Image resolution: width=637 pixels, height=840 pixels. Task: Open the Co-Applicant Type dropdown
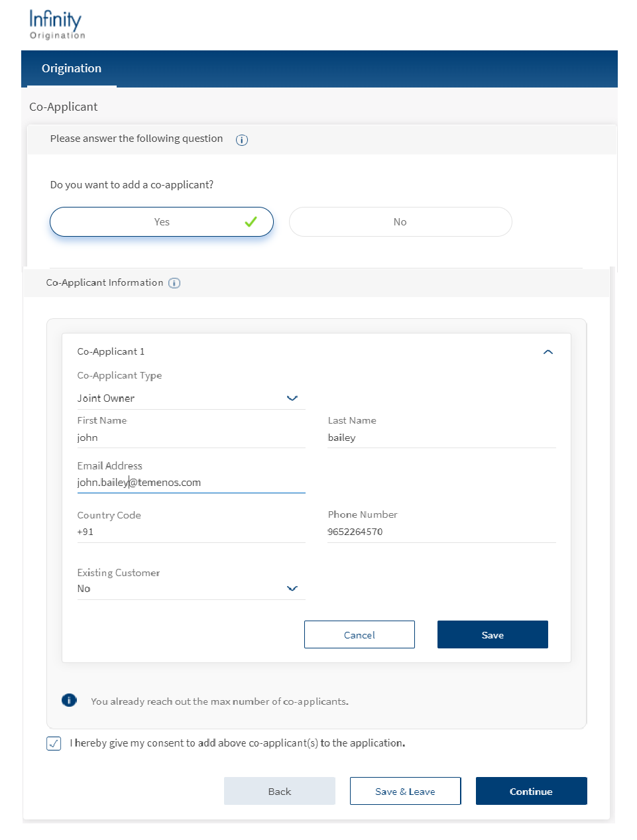[191, 398]
